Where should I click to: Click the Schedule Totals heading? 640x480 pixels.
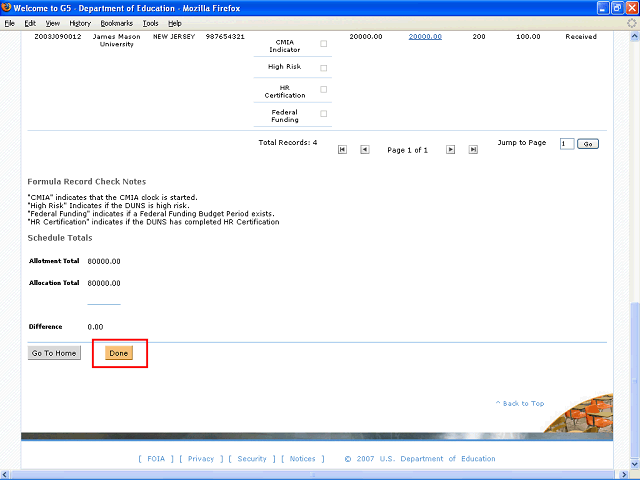click(x=60, y=238)
